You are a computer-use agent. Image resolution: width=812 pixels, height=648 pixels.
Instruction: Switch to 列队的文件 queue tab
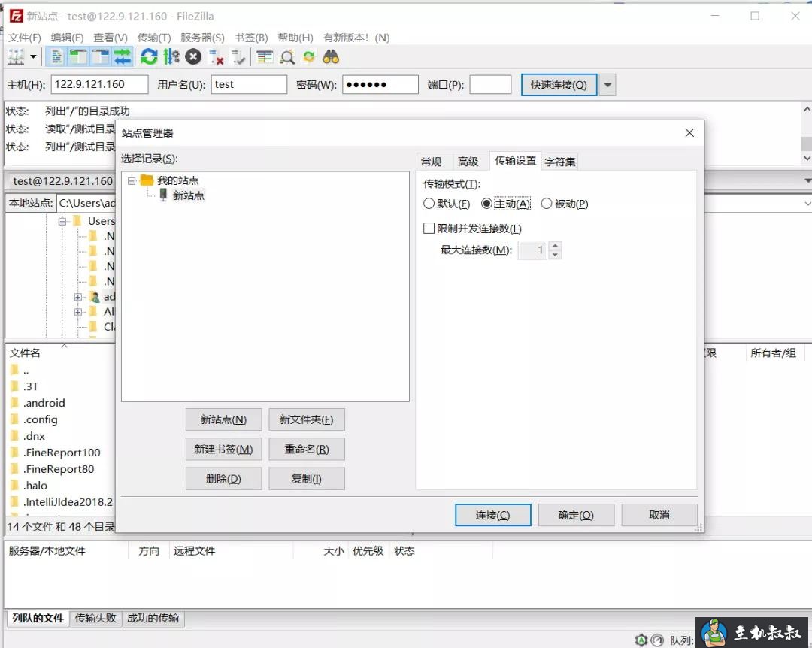point(38,618)
